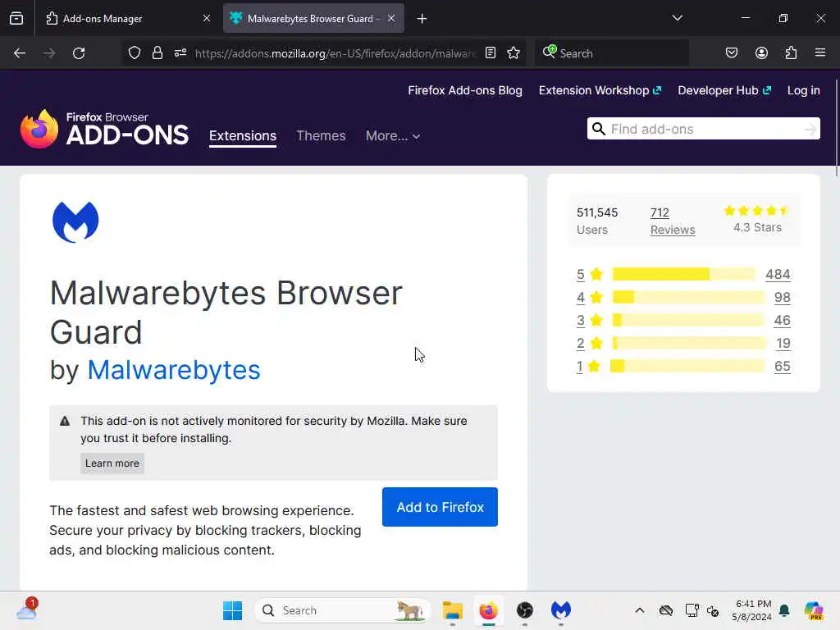Open Windows Start menu

point(232,610)
